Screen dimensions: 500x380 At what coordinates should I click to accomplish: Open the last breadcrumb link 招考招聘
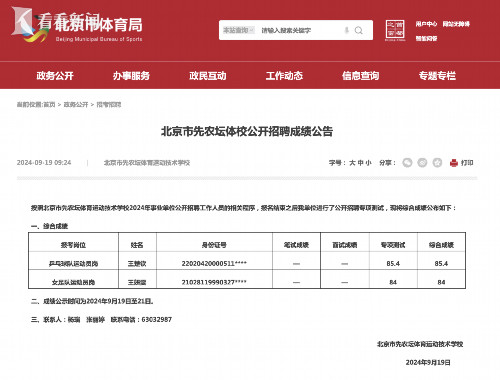(109, 105)
